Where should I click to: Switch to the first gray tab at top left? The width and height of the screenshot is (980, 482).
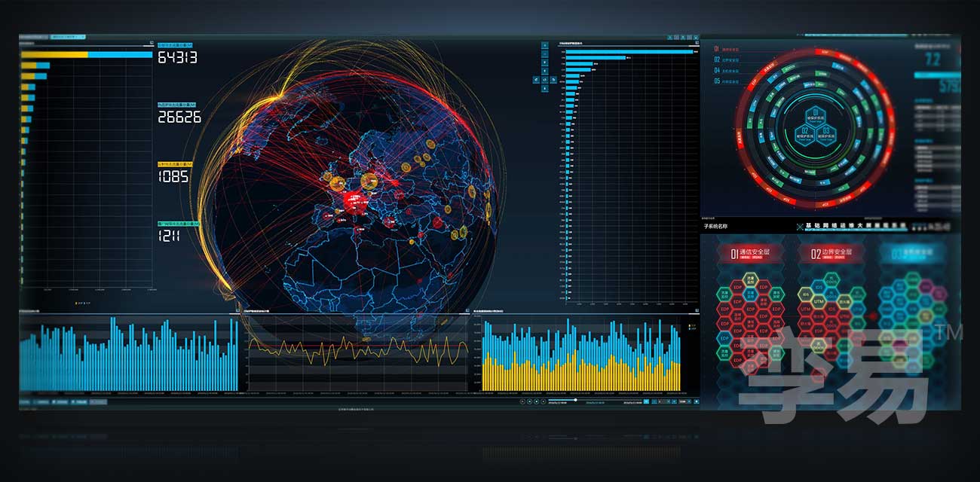point(34,36)
